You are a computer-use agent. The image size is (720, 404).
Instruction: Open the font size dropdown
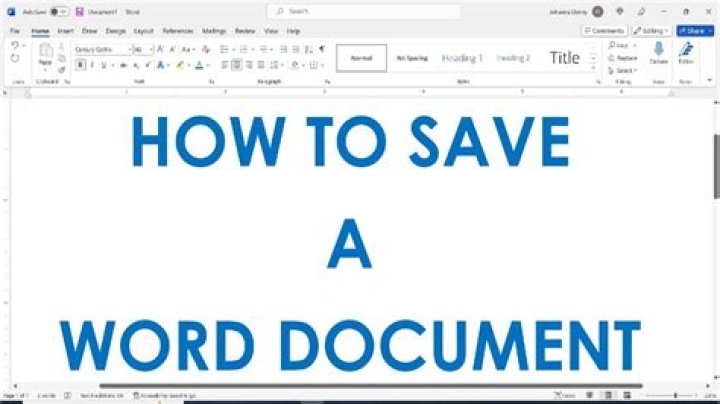141,48
